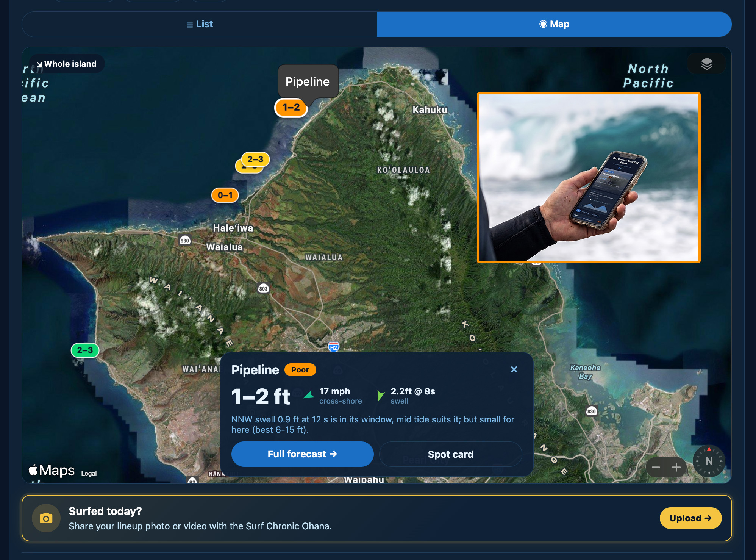The height and width of the screenshot is (560, 756).
Task: Click the camera icon in Surfed today banner
Action: pos(46,518)
